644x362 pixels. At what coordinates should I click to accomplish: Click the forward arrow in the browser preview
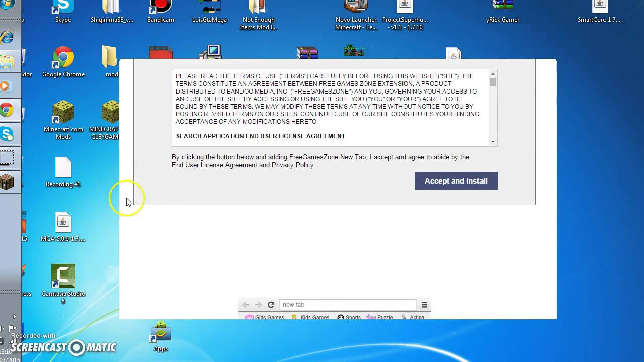(x=258, y=305)
